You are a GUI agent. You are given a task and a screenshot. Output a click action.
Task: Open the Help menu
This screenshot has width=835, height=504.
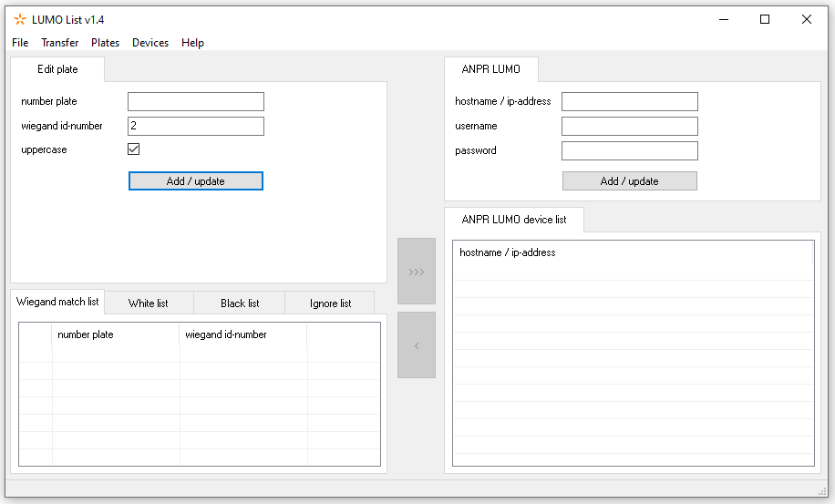pos(192,43)
